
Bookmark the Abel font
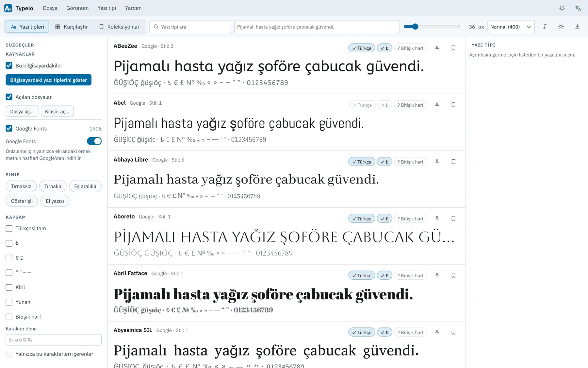click(453, 105)
